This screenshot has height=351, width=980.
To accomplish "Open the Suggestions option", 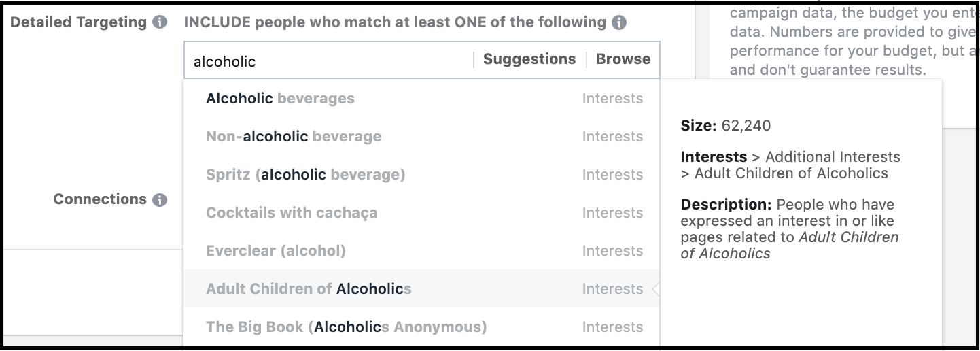I will 529,59.
